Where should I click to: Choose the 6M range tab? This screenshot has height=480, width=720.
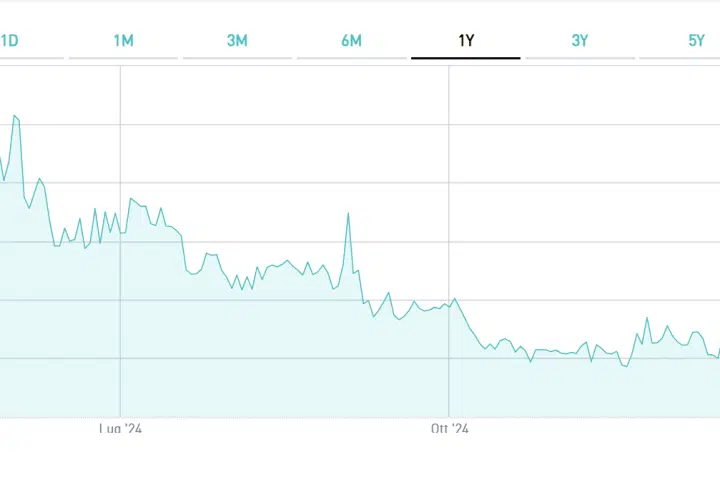pos(351,41)
